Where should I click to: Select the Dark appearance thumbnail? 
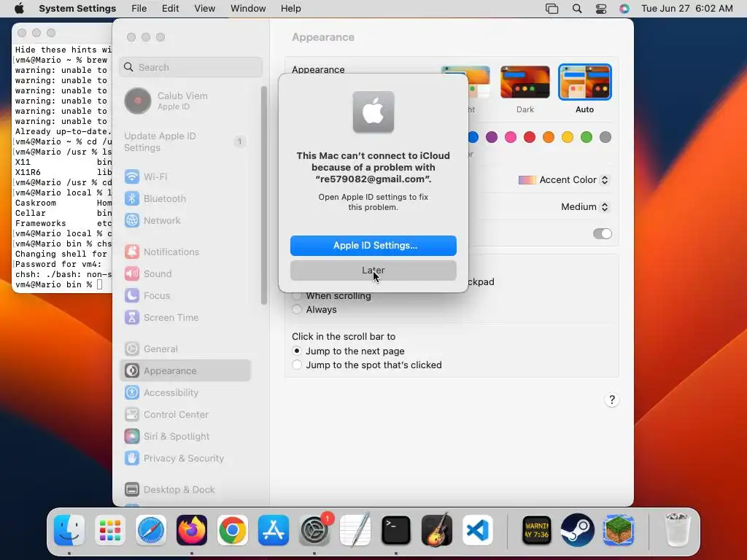(525, 82)
